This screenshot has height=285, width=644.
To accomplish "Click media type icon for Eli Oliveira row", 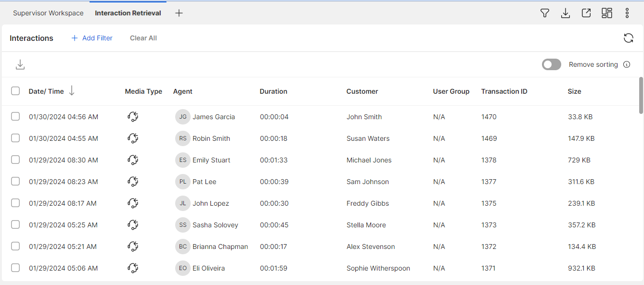I will [x=133, y=268].
